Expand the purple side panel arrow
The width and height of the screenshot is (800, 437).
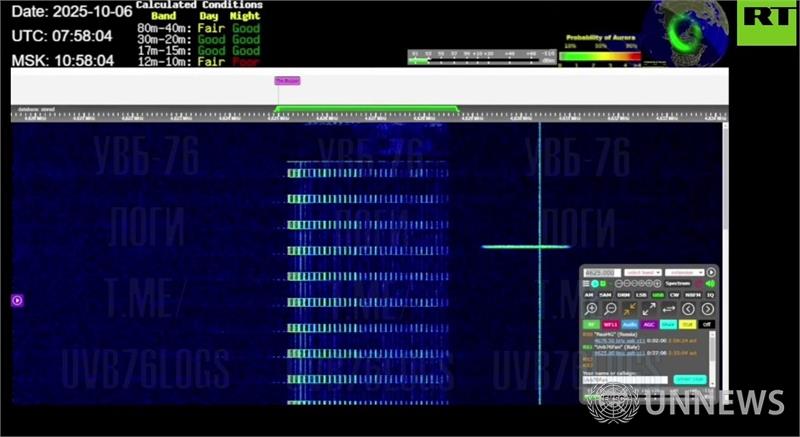pos(17,300)
